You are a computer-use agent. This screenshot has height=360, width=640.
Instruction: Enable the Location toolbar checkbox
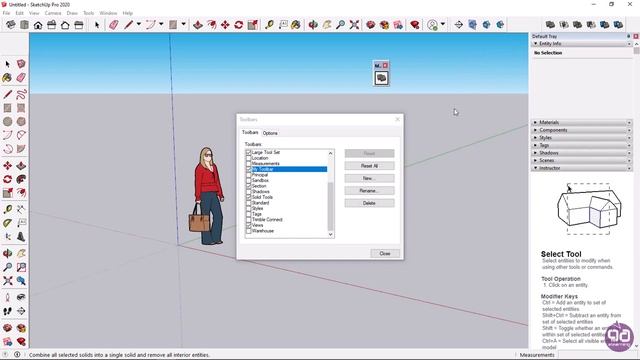[x=249, y=158]
